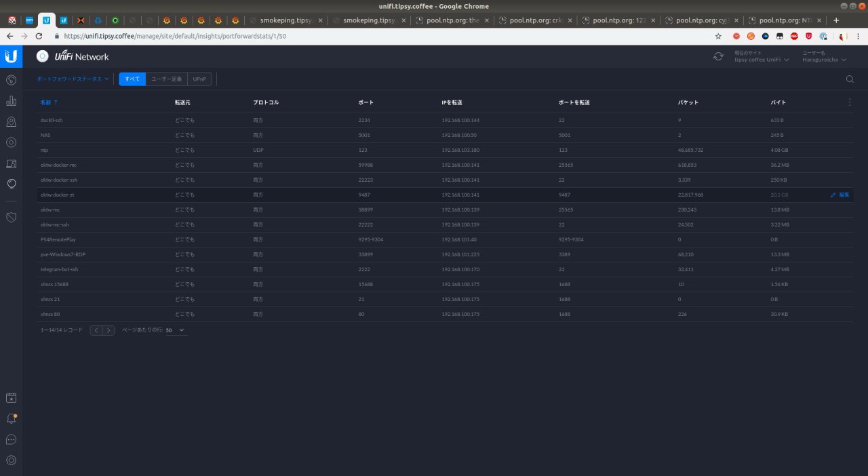Click port range 9295-9304 in ポート column
This screenshot has width=868, height=476.
point(371,239)
